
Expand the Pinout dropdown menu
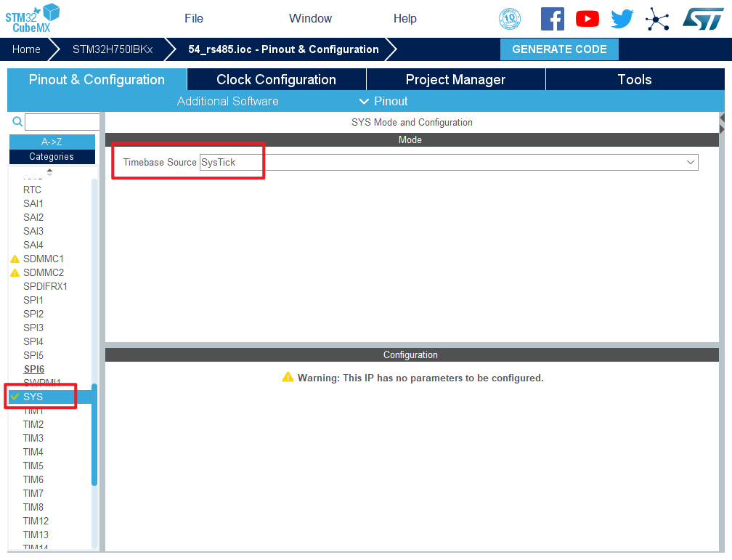[383, 101]
